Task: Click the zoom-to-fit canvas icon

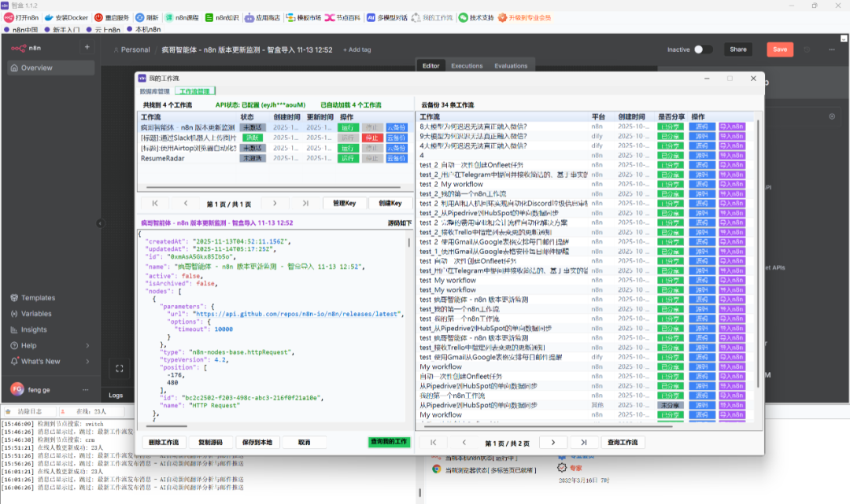Action: tap(120, 368)
